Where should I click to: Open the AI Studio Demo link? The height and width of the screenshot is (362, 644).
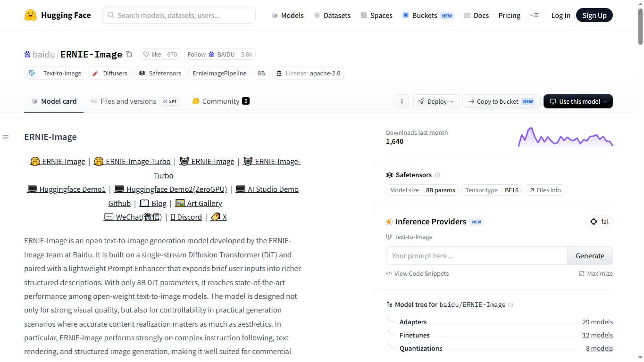tap(267, 189)
